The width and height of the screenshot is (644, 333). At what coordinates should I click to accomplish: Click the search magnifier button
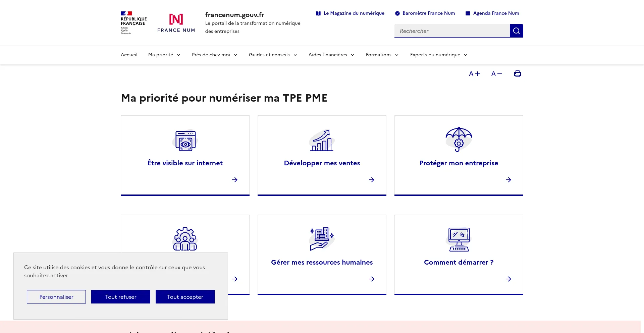point(516,31)
